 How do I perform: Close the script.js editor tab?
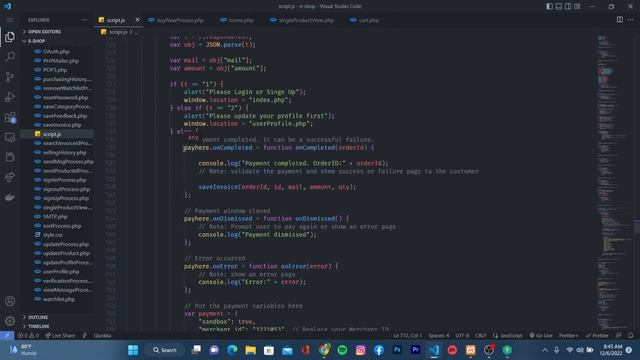tap(137, 20)
